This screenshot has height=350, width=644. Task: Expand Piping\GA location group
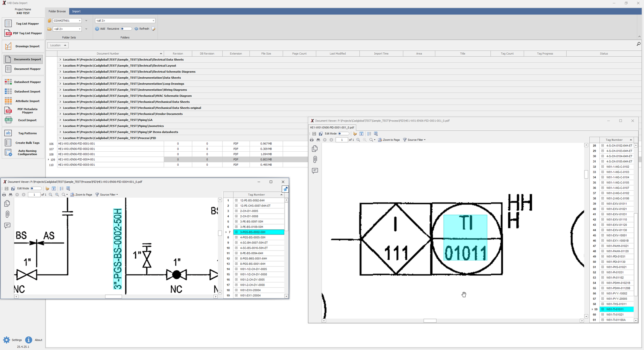[x=60, y=120]
